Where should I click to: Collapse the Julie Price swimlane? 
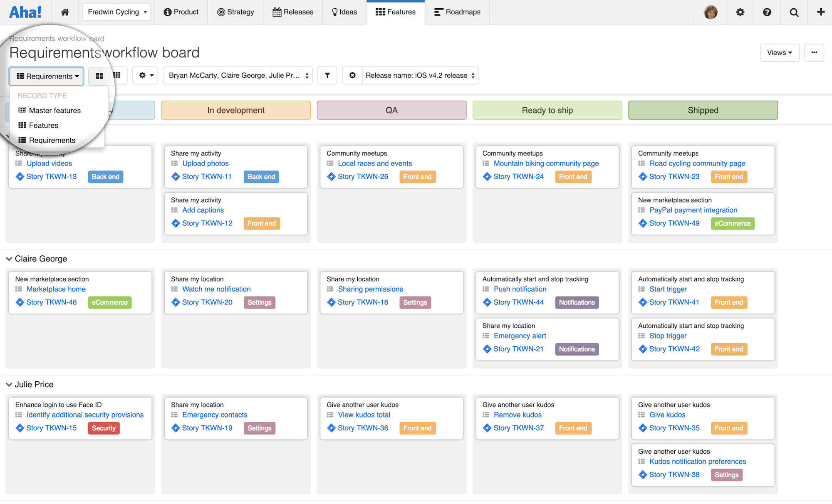(9, 384)
